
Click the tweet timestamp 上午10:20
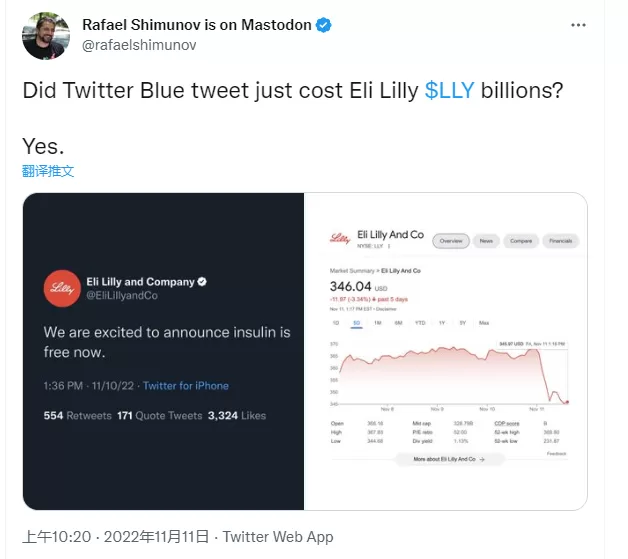point(56,537)
